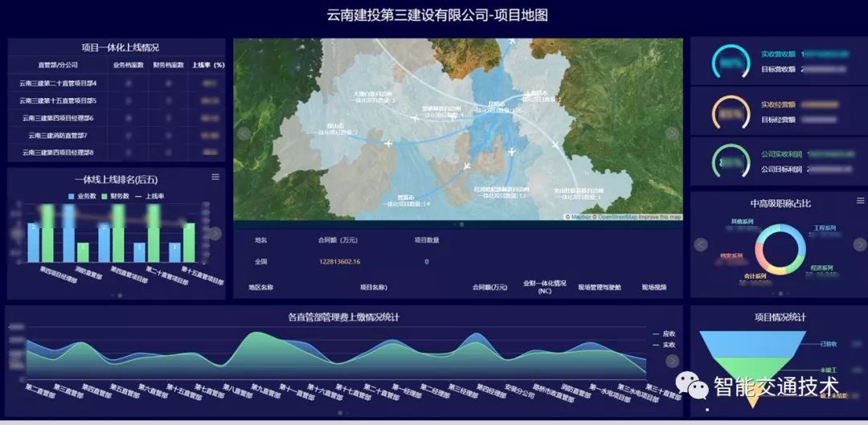
Task: Click the 第九直管部 peak in the area chart
Action: coord(256,333)
